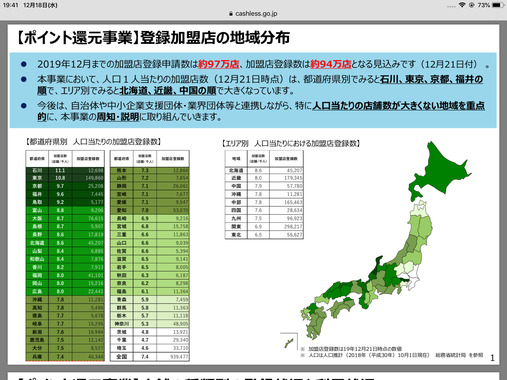Image resolution: width=507 pixels, height=380 pixels.
Task: Tap the 静岡 cell in prefecture table
Action: coord(122,186)
